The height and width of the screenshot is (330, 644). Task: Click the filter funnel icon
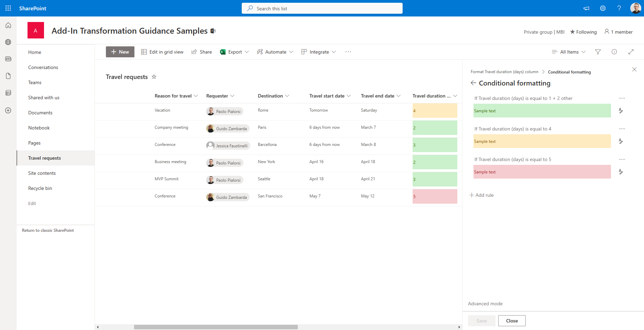click(x=598, y=52)
